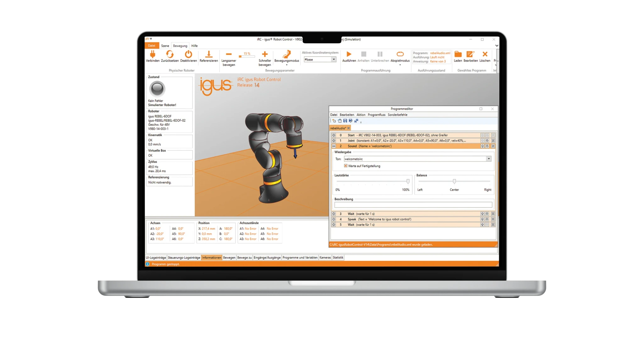Screen dimensions: 644x337
Task: Click the Deaktivieren power icon
Action: click(188, 54)
